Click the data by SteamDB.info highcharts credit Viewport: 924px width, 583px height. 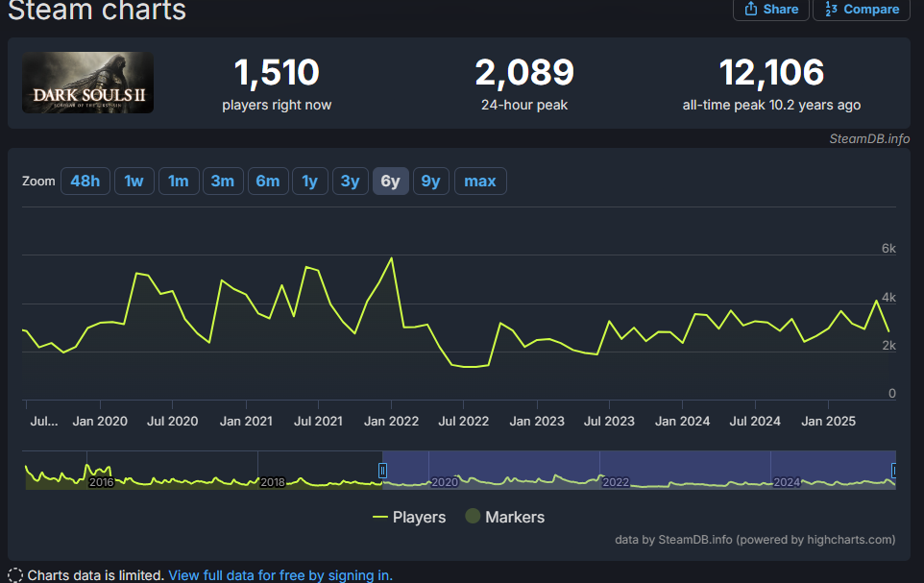point(755,540)
